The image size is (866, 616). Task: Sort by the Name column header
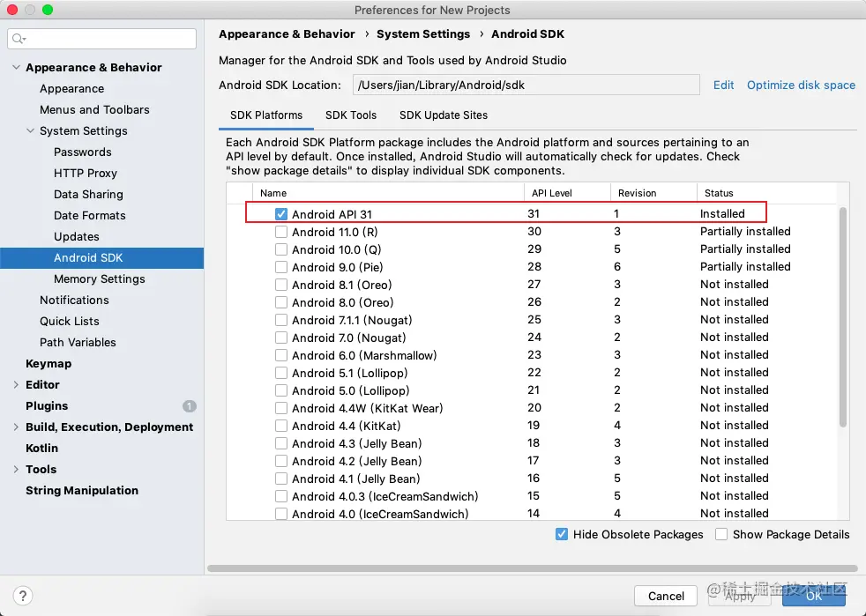point(388,193)
